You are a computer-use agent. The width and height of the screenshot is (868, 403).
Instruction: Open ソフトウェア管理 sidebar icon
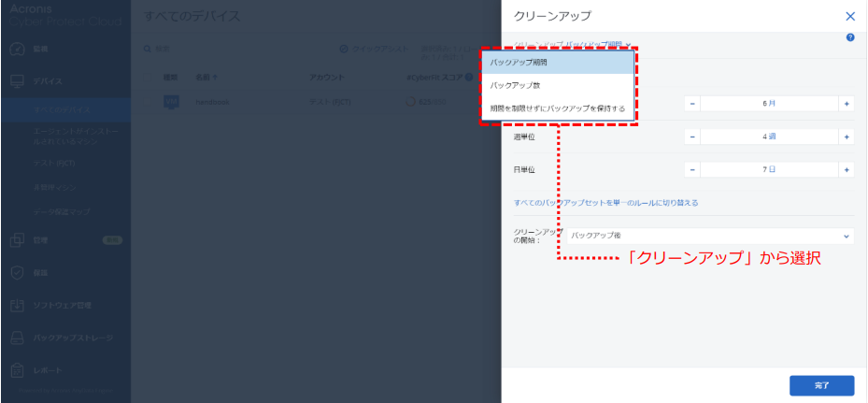(17, 305)
